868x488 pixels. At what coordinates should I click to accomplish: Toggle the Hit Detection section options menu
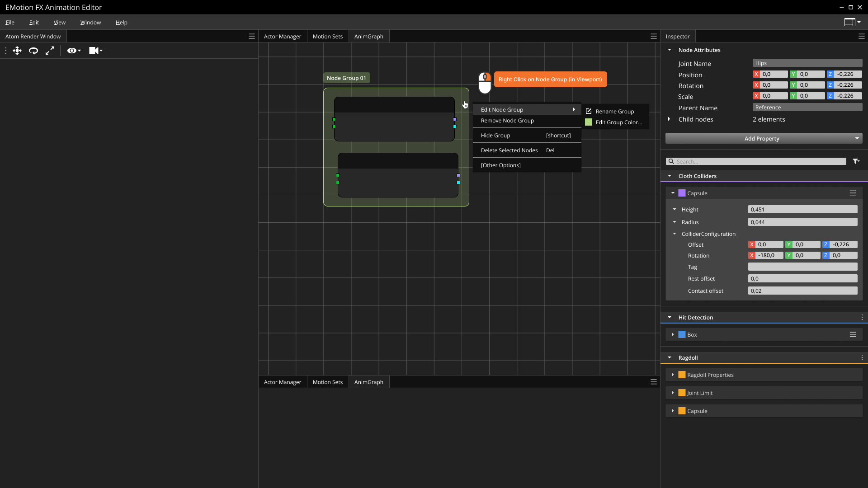tap(861, 317)
